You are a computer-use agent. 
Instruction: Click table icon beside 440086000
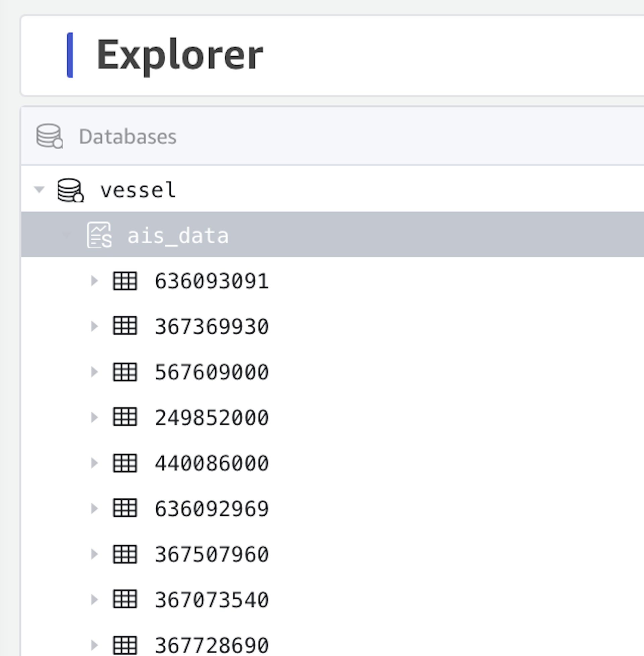tap(125, 463)
